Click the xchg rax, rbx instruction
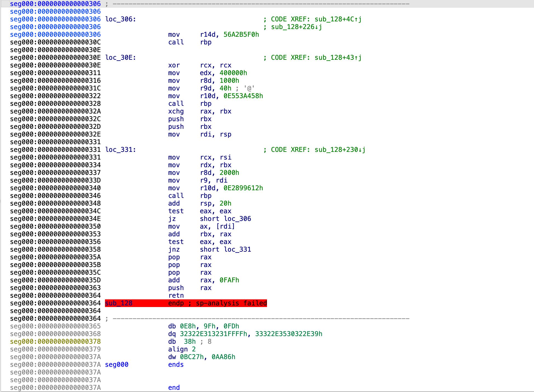Image resolution: width=534 pixels, height=392 pixels. tap(176, 111)
